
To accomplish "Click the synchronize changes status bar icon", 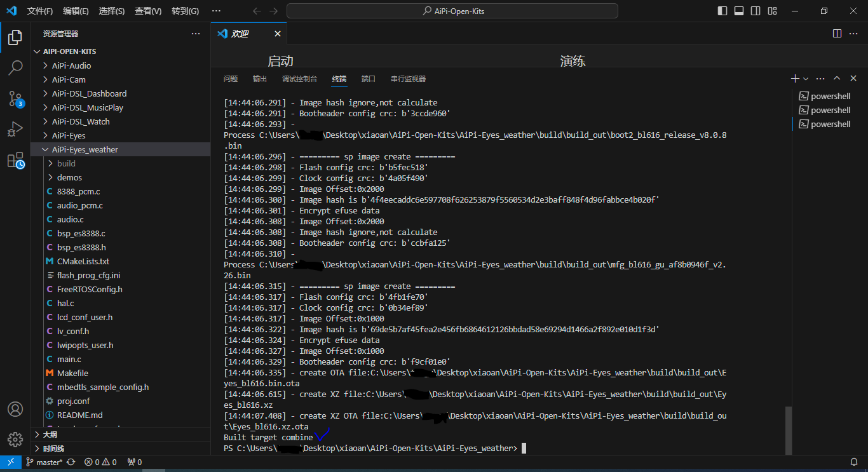I will coord(71,462).
